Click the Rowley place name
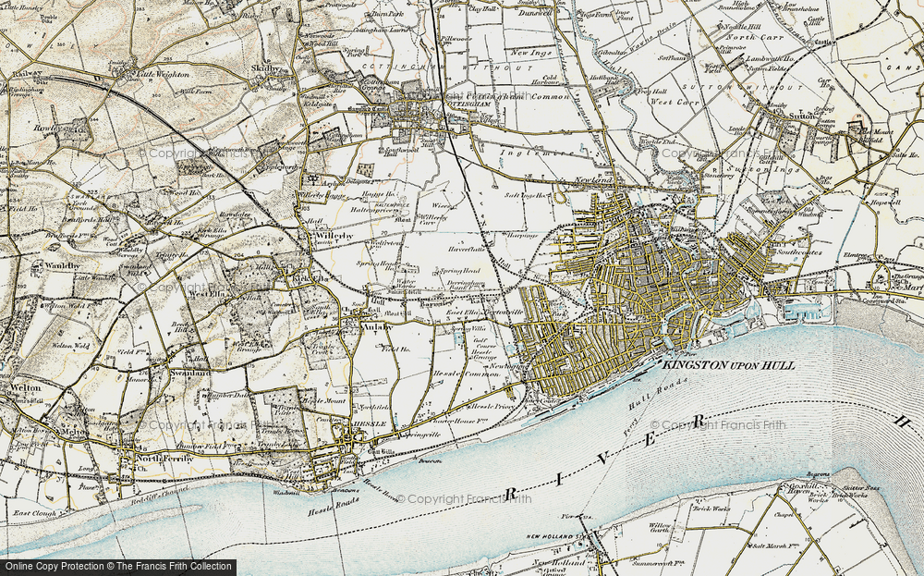The height and width of the screenshot is (576, 924). point(47,128)
